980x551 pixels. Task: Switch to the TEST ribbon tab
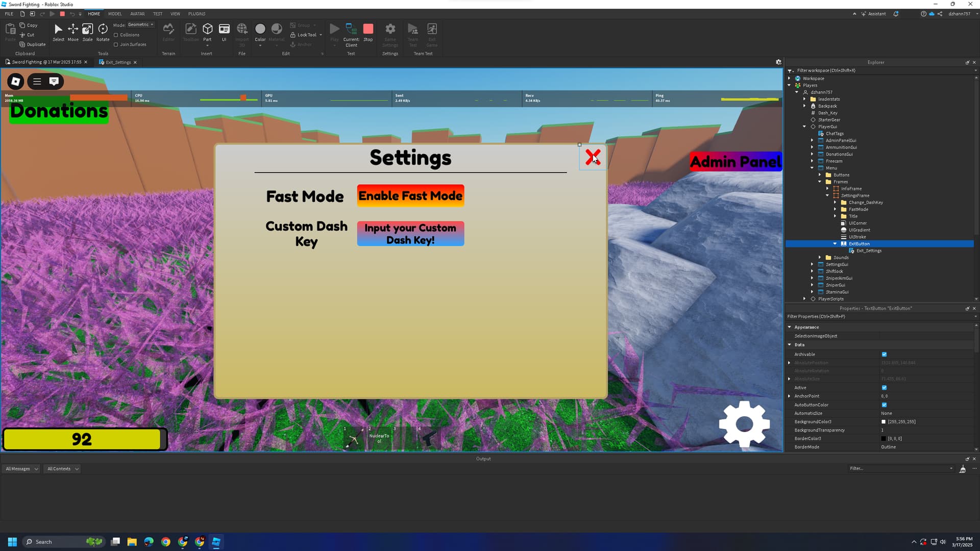pyautogui.click(x=158, y=14)
